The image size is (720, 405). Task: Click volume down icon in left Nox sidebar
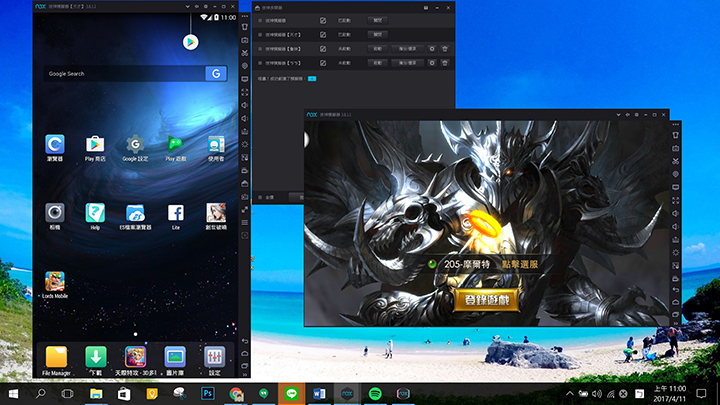click(x=245, y=118)
